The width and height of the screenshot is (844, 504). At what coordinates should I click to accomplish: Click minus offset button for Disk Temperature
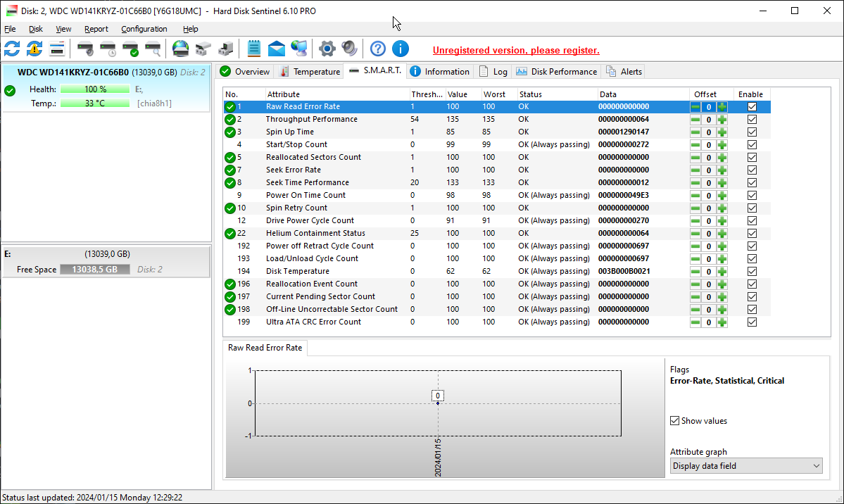[x=695, y=272]
